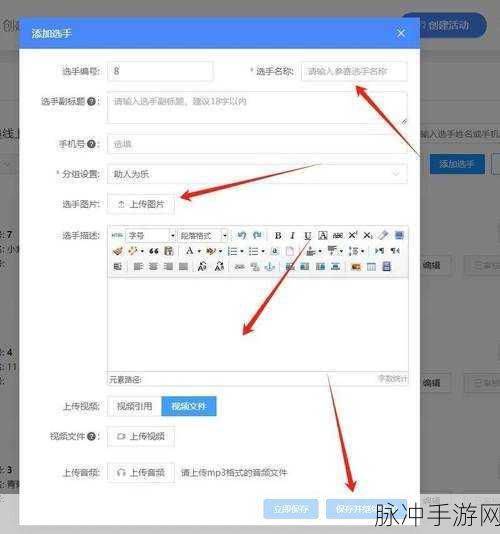This screenshot has height=534, width=500.
Task: Click help icon beside 手机号
Action: [x=91, y=144]
